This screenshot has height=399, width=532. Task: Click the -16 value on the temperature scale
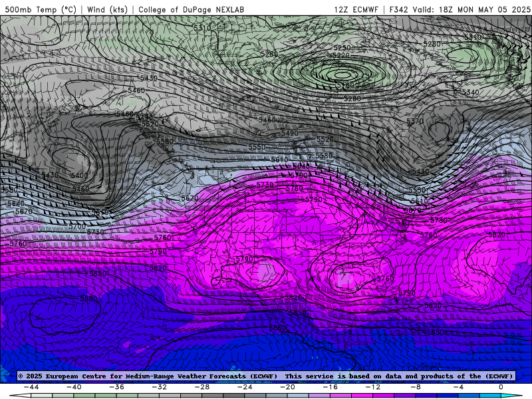(331, 387)
